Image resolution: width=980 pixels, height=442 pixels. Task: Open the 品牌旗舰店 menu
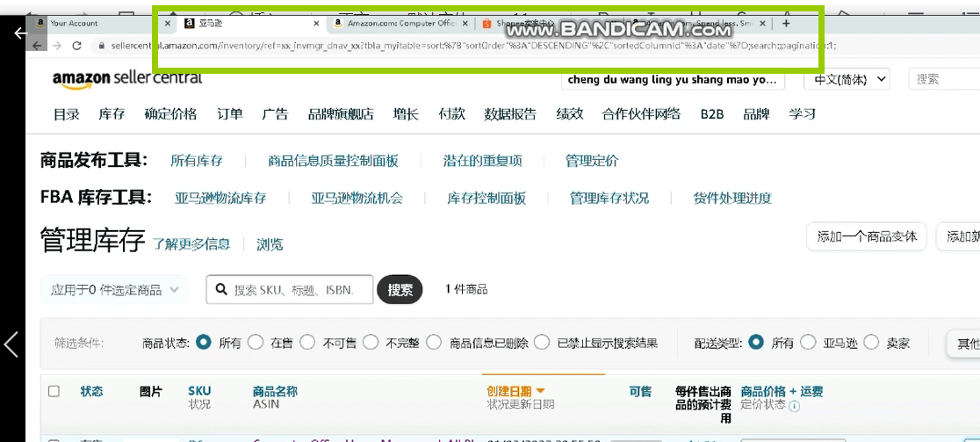click(341, 113)
